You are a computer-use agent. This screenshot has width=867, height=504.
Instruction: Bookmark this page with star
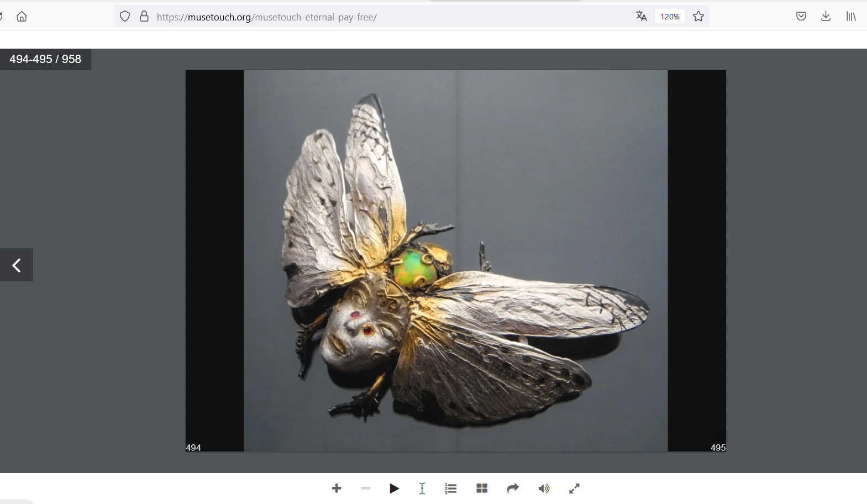(698, 17)
